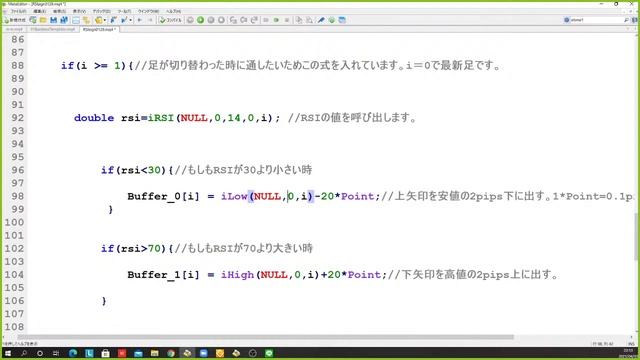This screenshot has width=640, height=360.
Task: Save the current file with the floppy icon
Action: (x=53, y=20)
